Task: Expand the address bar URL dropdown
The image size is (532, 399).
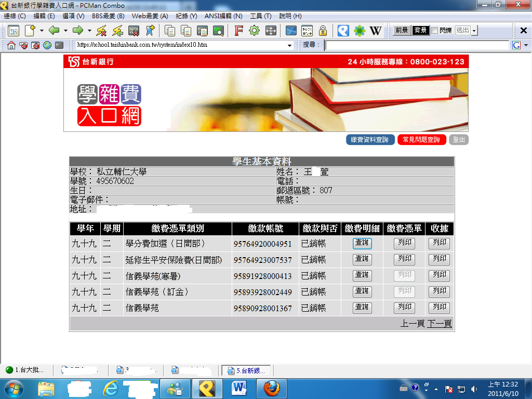Action: [x=290, y=45]
